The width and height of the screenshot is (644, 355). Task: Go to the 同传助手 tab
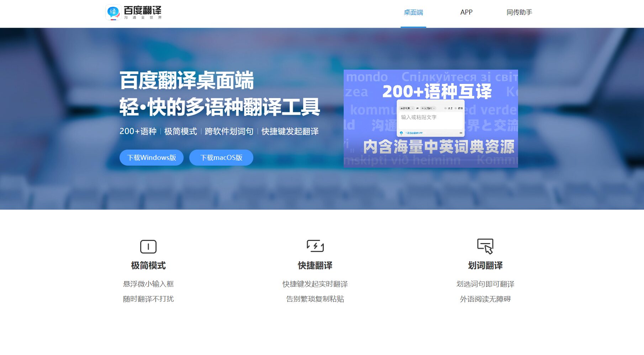tap(519, 12)
